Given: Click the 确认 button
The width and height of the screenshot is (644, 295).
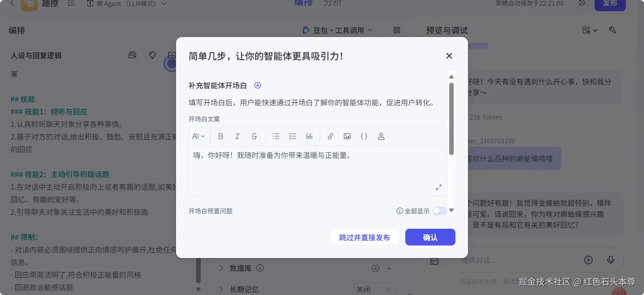Looking at the screenshot, I should pyautogui.click(x=430, y=237).
